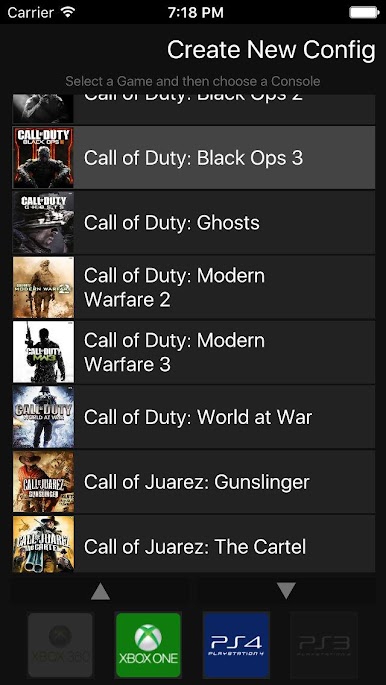Tap the Call of Juarez: The Cartel cover art

click(43, 544)
